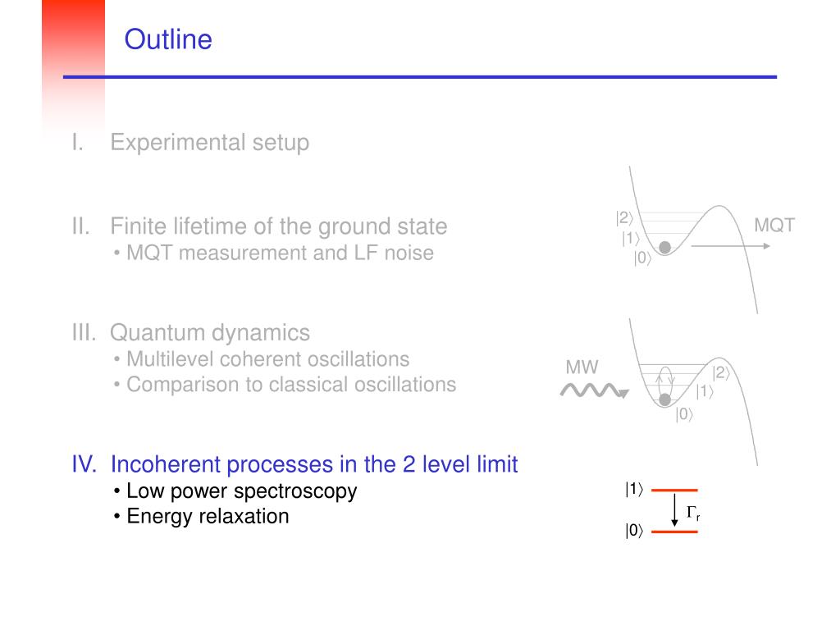840x630 pixels.
Task: Select the black downward relaxation arrow
Action: click(x=674, y=510)
